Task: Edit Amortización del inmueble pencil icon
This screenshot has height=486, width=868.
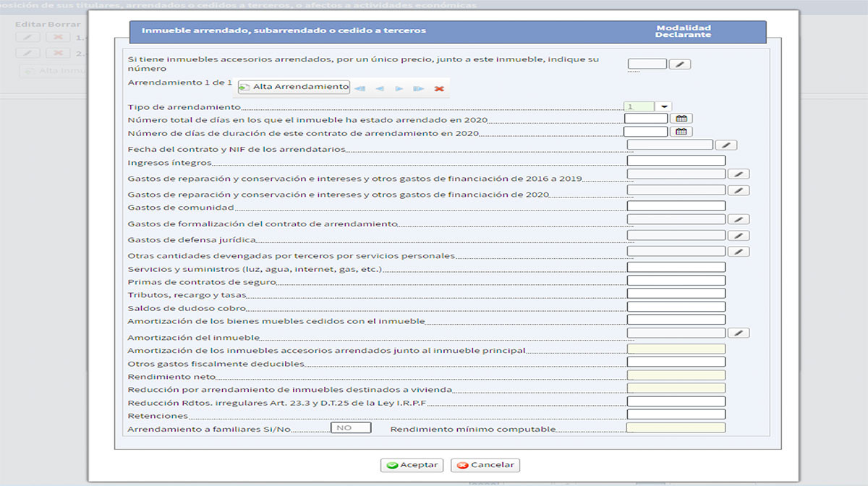Action: (738, 333)
